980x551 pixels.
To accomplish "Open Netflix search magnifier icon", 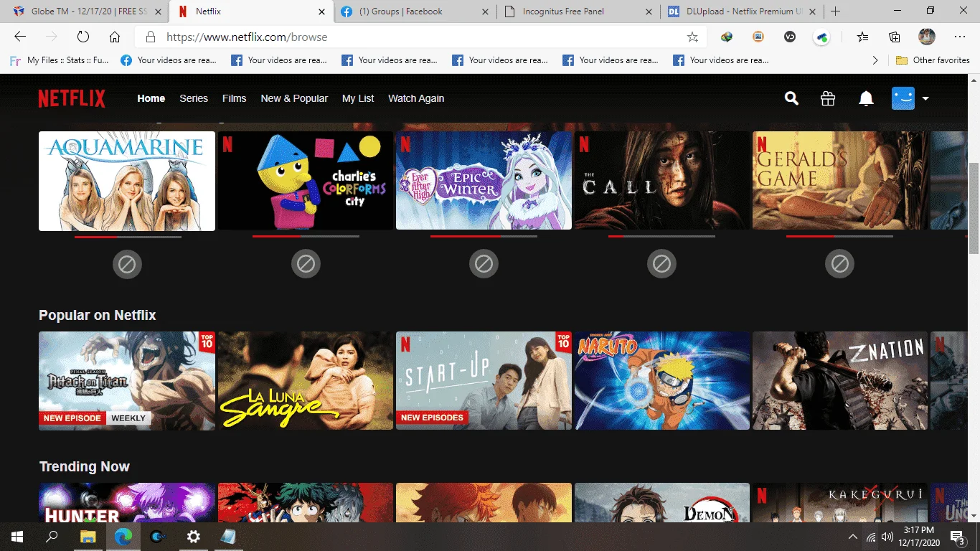I will (x=791, y=98).
